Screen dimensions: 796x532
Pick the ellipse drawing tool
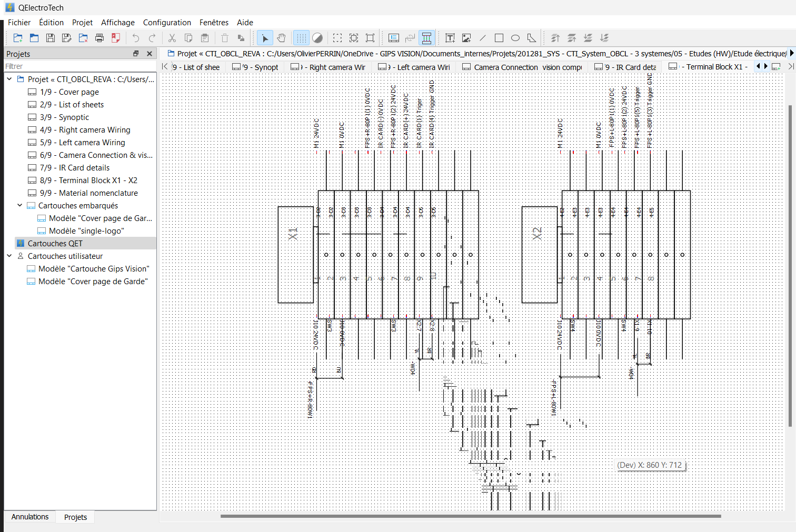coord(515,38)
